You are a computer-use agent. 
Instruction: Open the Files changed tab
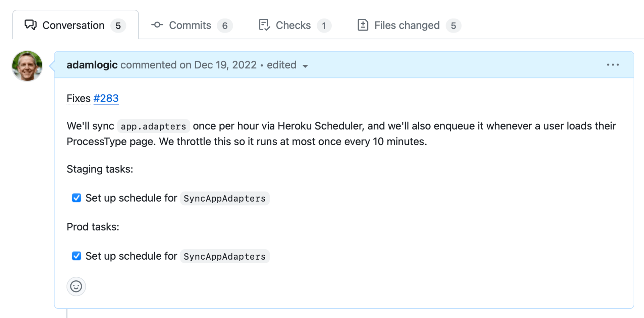(x=407, y=25)
